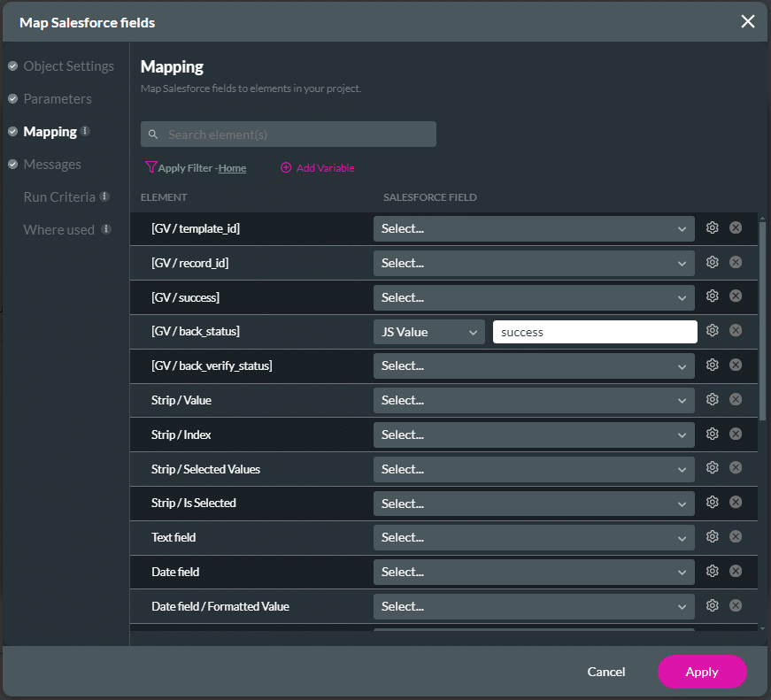Clear mapping for GV / record_id row
The width and height of the screenshot is (771, 700).
[x=736, y=263]
